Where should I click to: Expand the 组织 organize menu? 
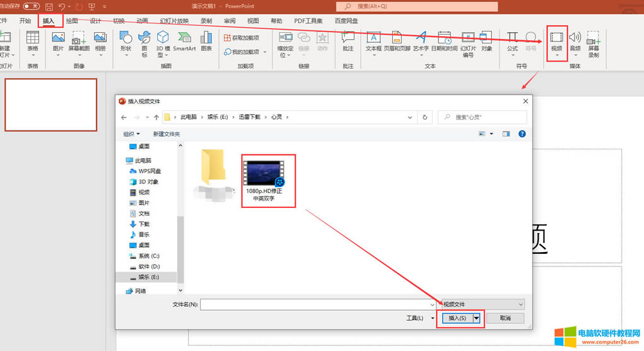[131, 134]
